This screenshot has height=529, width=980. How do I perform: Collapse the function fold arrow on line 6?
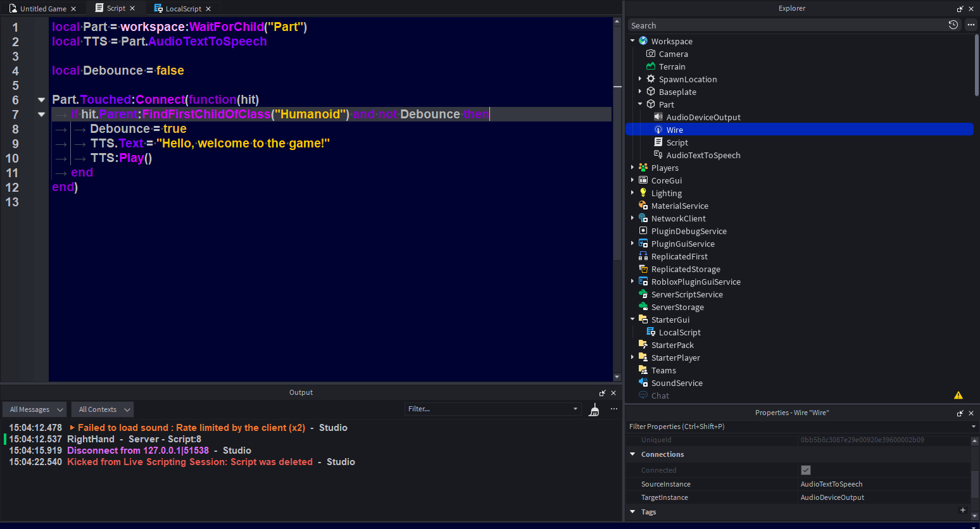pyautogui.click(x=41, y=100)
